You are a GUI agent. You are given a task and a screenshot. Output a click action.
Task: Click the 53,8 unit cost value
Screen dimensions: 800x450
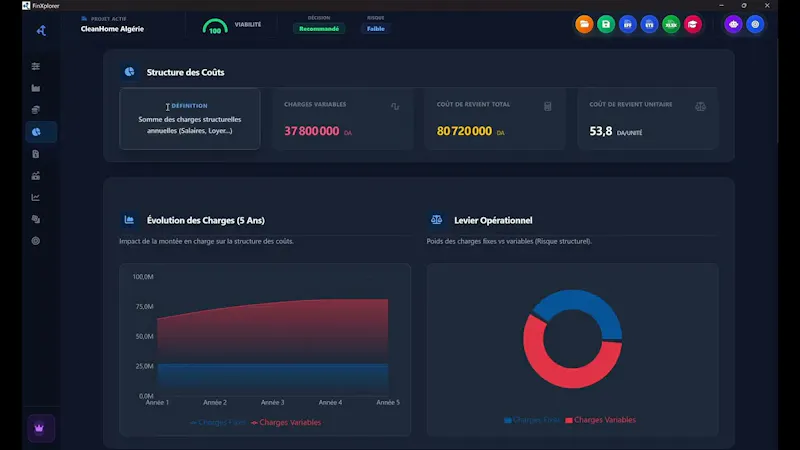pos(601,131)
